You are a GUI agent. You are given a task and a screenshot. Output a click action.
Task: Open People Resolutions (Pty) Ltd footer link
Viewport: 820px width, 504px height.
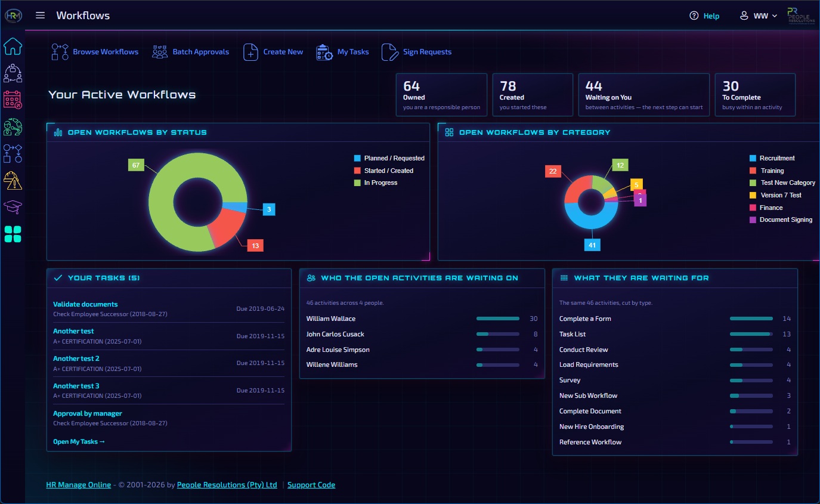[x=227, y=485]
